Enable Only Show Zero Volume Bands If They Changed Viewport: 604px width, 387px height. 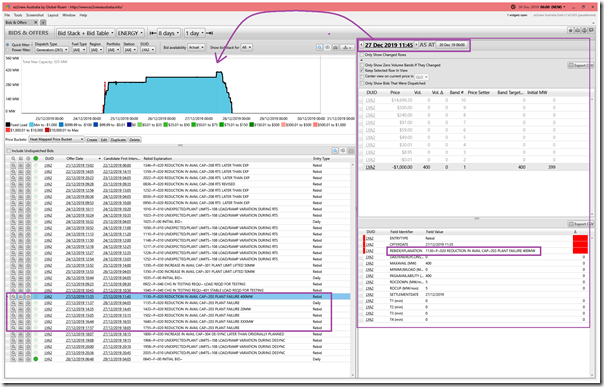click(361, 65)
